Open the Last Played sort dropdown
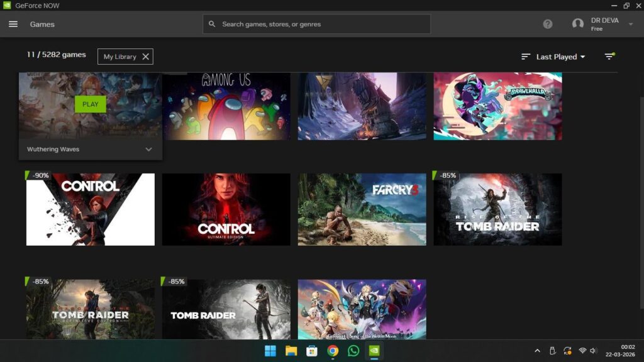 (560, 57)
